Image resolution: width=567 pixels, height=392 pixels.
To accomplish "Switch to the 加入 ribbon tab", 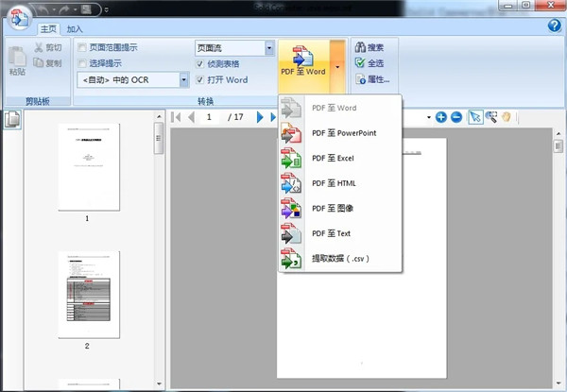I will point(75,28).
